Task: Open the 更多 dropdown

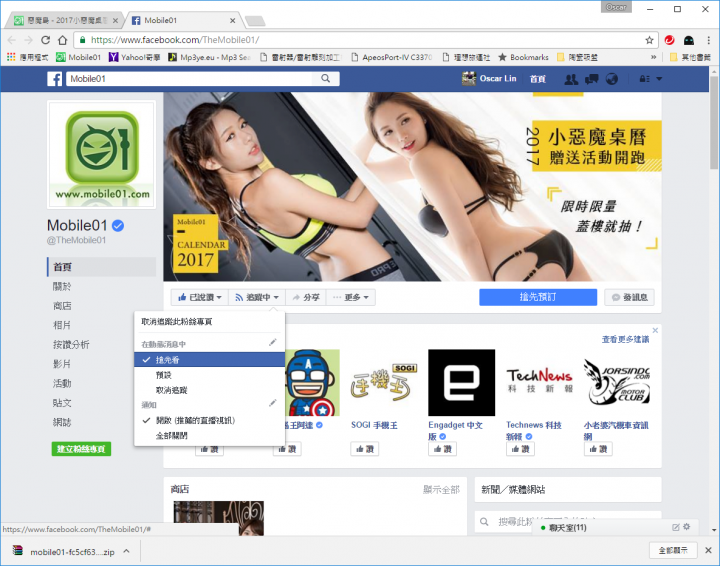Action: click(351, 297)
